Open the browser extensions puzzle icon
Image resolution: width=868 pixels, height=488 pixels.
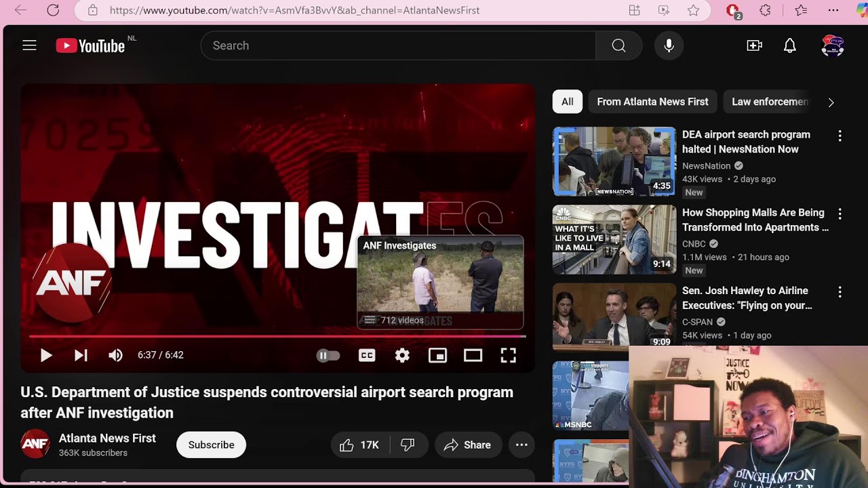[765, 10]
